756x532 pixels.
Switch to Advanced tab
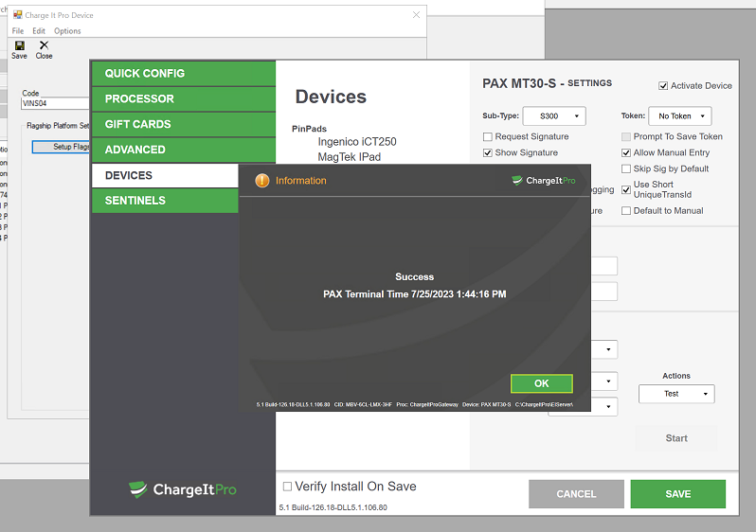[183, 150]
